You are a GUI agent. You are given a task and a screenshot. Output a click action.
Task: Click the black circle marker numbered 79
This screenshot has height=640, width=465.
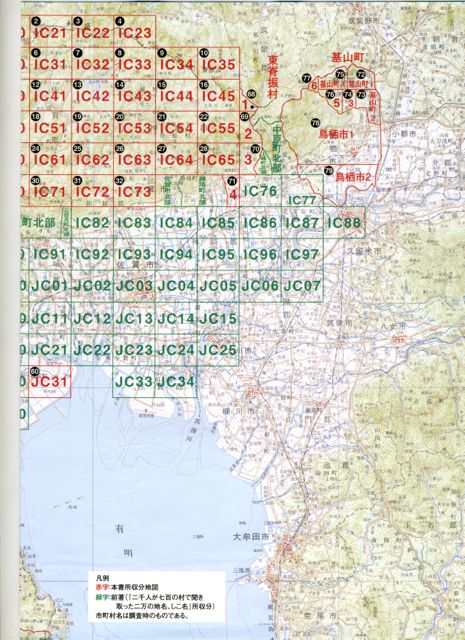(328, 170)
